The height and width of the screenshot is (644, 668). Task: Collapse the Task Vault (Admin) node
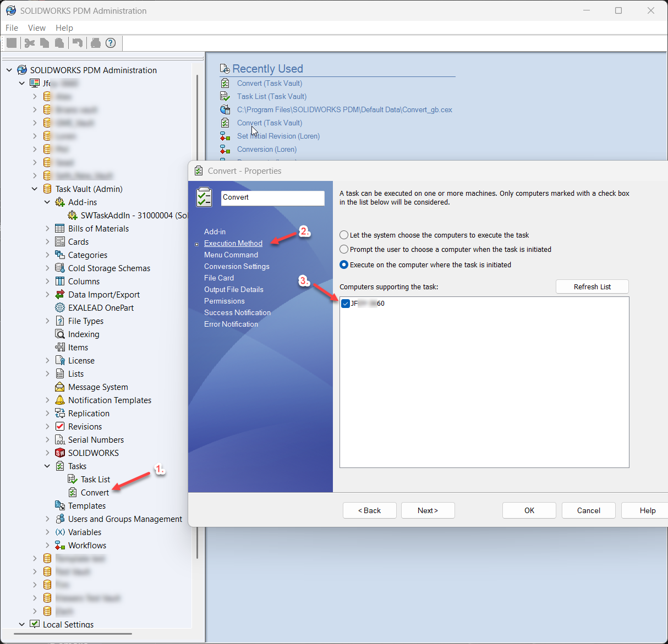[35, 189]
